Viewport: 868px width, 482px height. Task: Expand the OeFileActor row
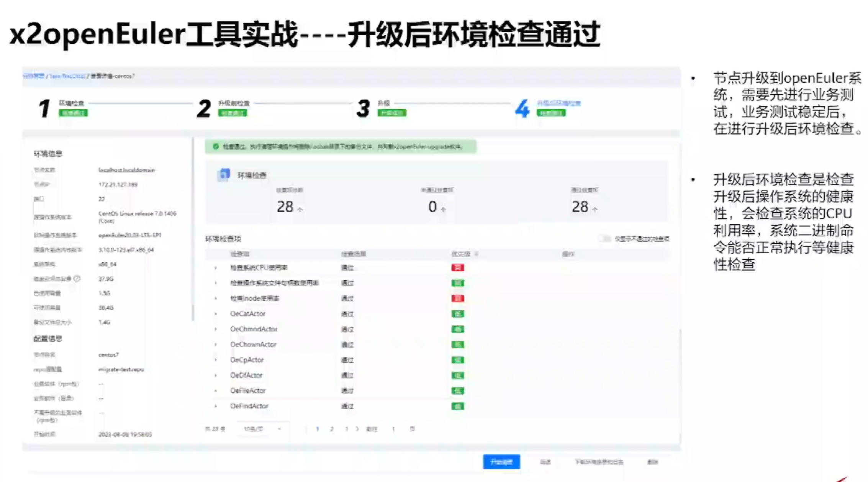tap(216, 391)
